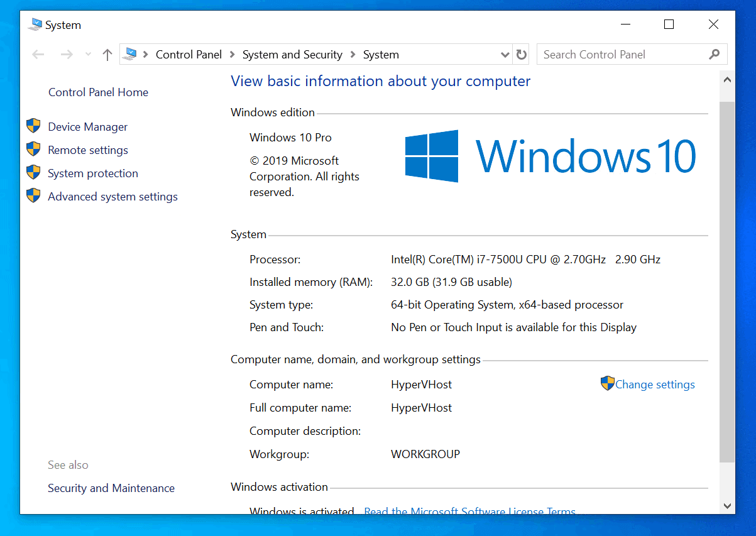756x536 pixels.
Task: Select Control Panel in the breadcrumb
Action: (189, 55)
